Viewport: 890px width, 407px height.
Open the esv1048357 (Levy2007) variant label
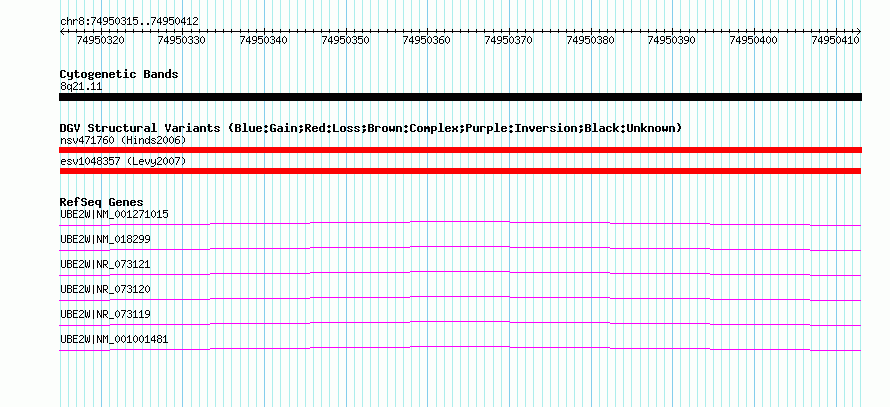pos(123,162)
